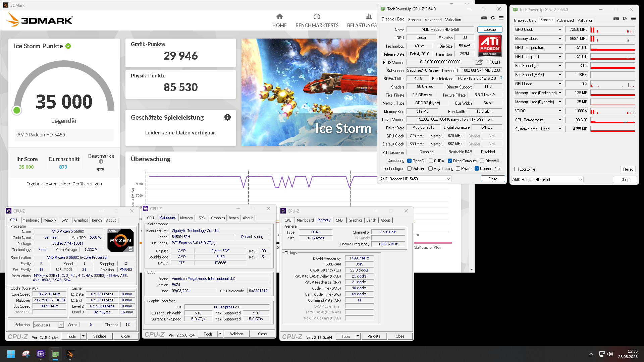
Task: Click the GPU-Z taskbar icon
Action: (x=55, y=354)
